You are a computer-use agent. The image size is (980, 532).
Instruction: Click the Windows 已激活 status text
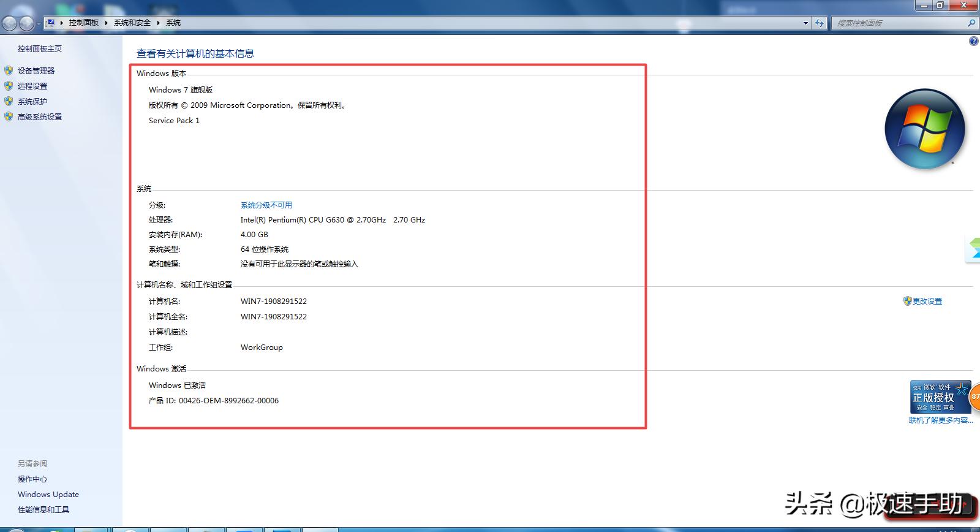(x=177, y=386)
